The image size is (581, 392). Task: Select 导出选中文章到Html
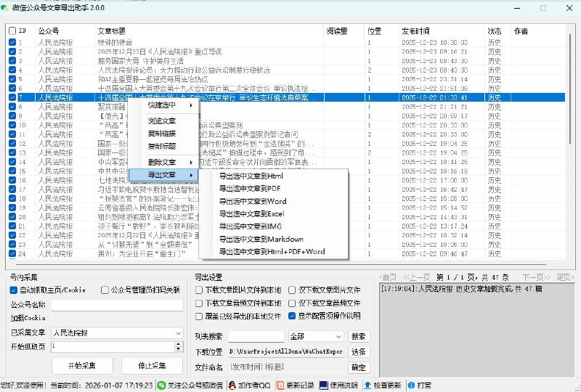click(274, 176)
